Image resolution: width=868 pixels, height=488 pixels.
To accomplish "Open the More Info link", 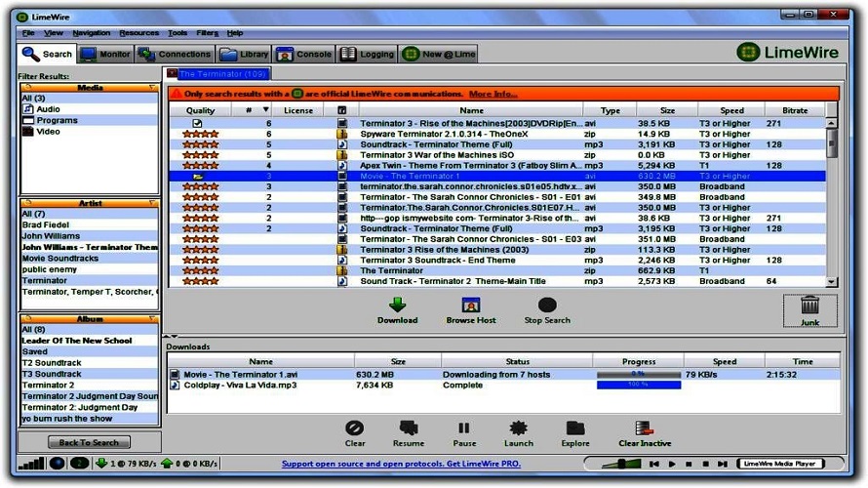I will point(493,94).
